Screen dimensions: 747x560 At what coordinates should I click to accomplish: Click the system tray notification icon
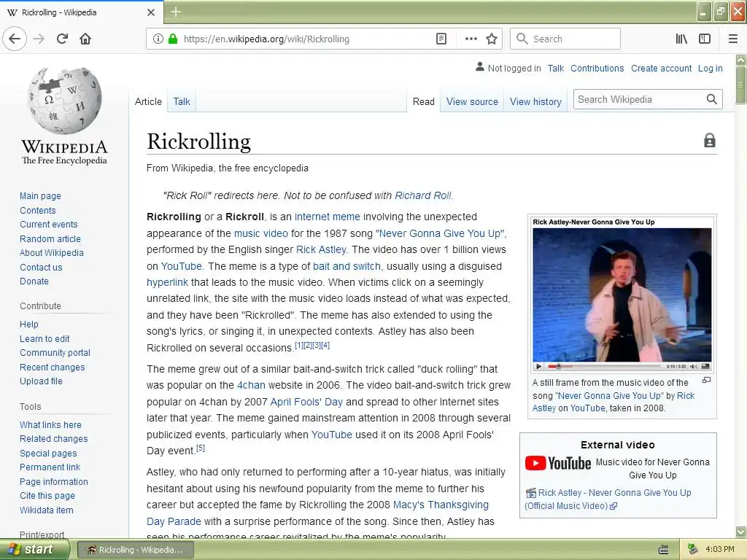pyautogui.click(x=693, y=549)
